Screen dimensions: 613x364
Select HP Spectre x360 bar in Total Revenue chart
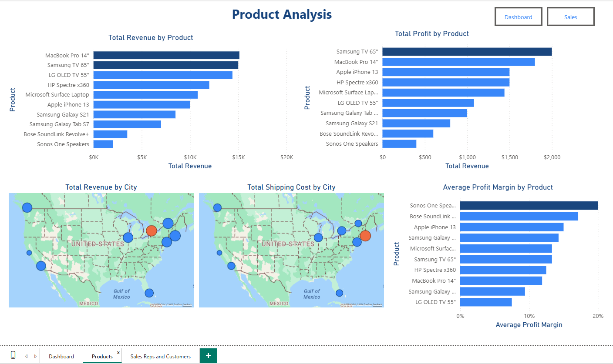[152, 85]
